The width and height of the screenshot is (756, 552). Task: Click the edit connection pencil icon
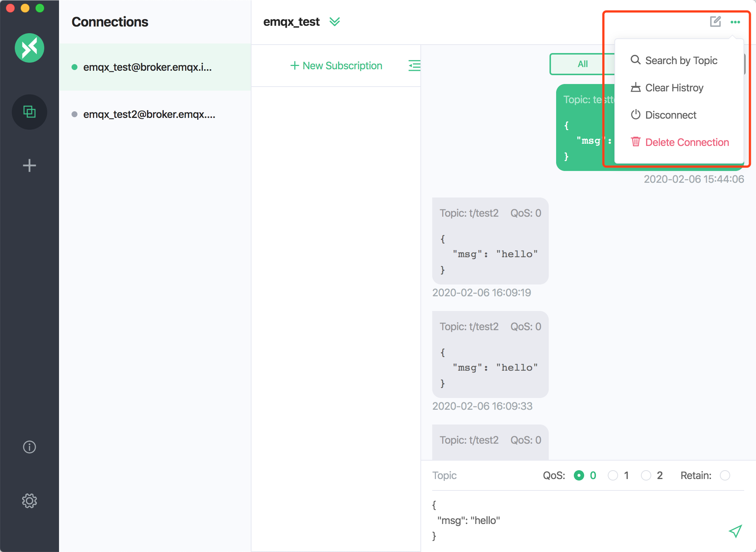[716, 22]
